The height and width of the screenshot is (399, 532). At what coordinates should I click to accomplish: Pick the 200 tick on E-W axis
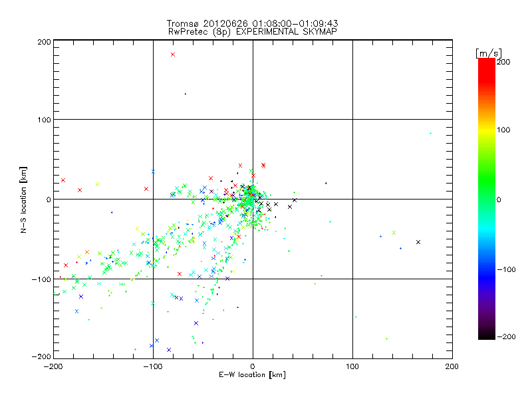[x=452, y=366]
